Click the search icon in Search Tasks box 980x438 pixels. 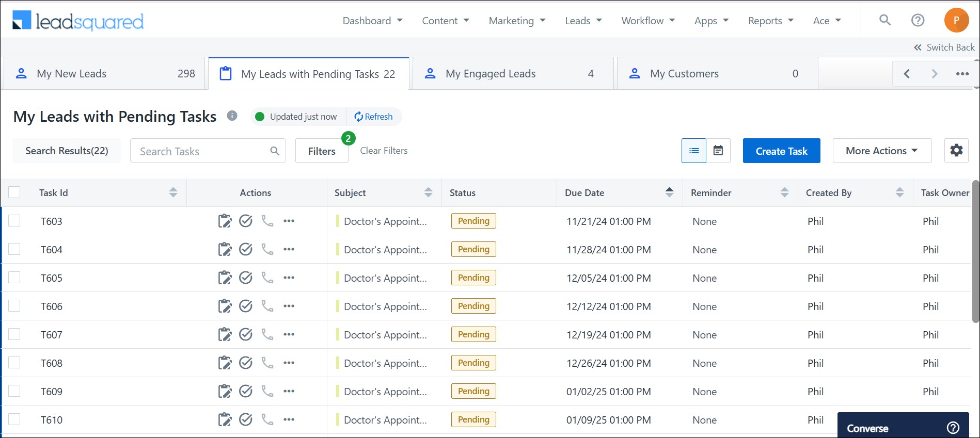[x=275, y=151]
